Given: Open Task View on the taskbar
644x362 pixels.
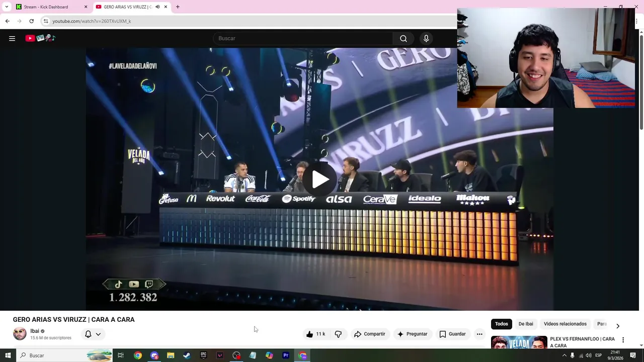Looking at the screenshot, I should tap(121, 355).
